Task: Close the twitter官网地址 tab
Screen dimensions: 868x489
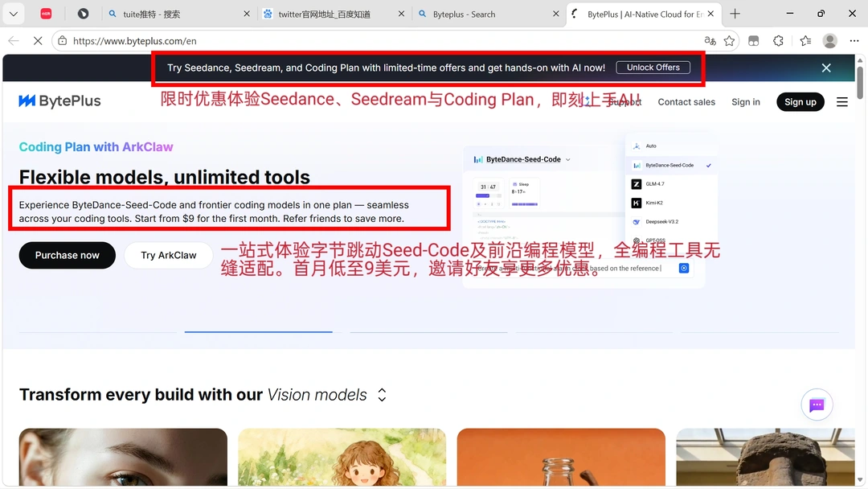Action: coord(401,14)
